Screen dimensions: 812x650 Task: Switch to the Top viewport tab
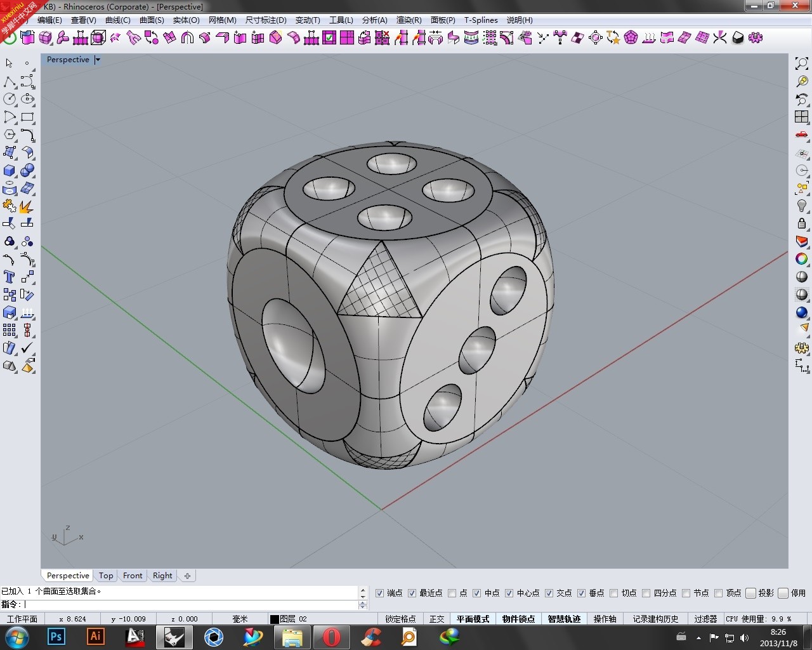[106, 576]
